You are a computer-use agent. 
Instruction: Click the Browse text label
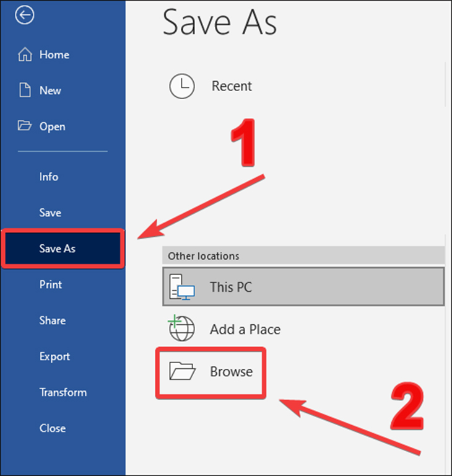231,372
